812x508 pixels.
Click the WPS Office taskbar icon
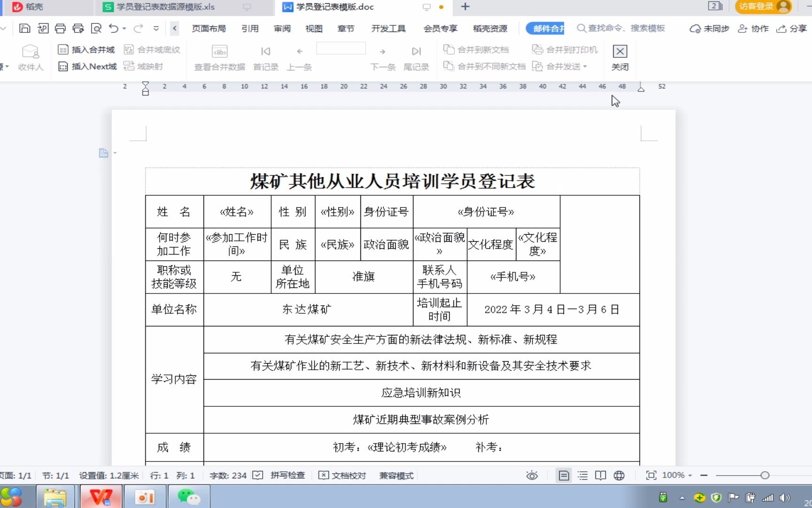click(x=101, y=497)
